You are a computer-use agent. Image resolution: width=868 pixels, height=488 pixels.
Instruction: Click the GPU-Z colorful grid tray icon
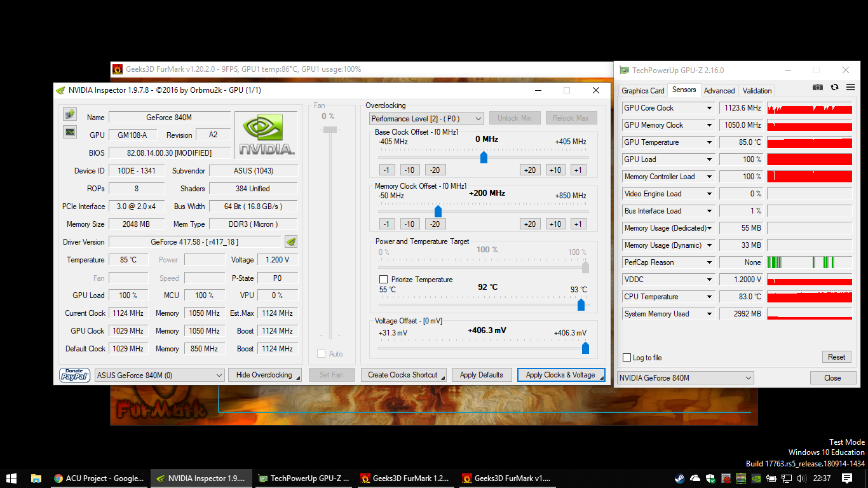tap(741, 478)
